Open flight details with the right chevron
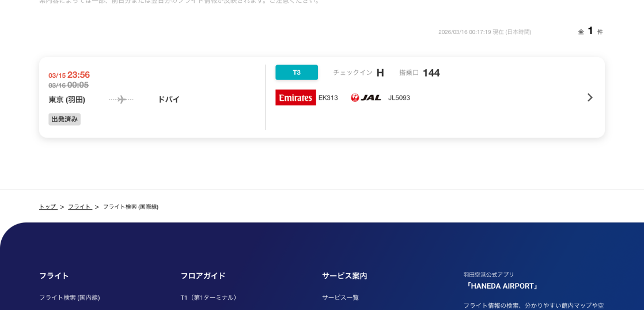Viewport: 644px width, 310px height. pos(589,97)
